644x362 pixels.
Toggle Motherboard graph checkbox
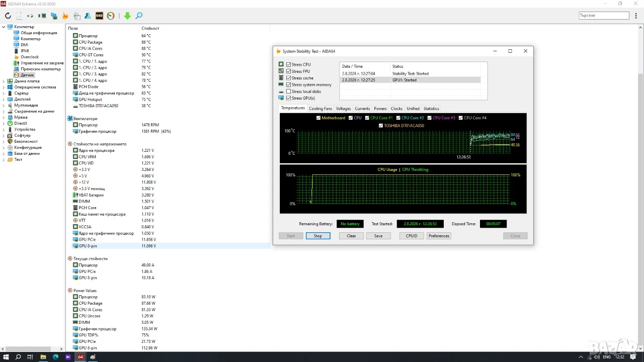coord(318,118)
